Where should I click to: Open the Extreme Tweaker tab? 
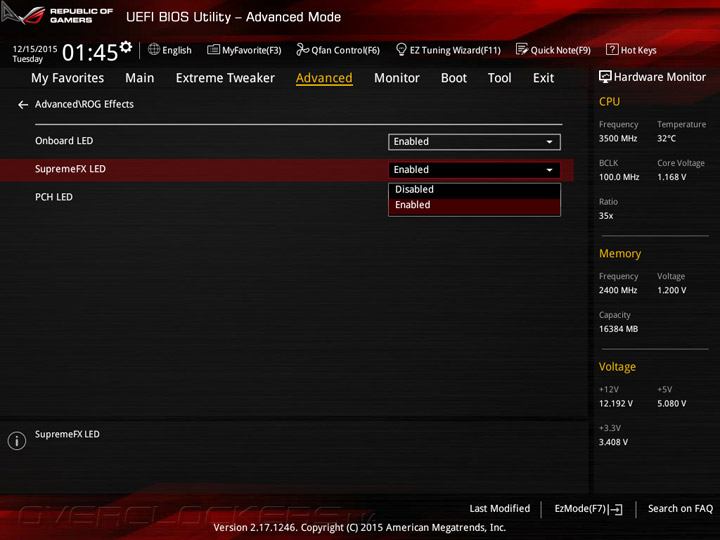click(225, 78)
